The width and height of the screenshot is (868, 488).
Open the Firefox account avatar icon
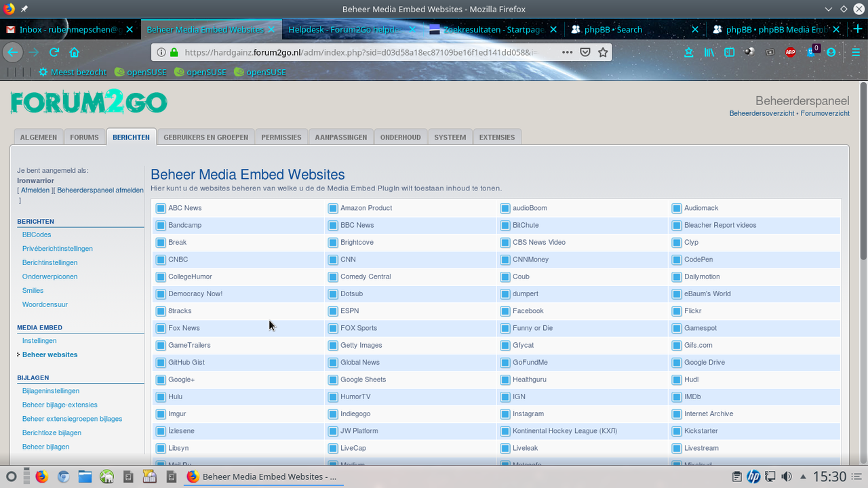pos(831,52)
